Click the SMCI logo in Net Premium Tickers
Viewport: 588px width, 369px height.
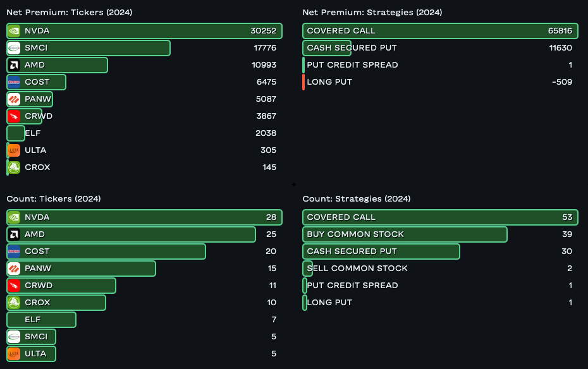pyautogui.click(x=14, y=48)
